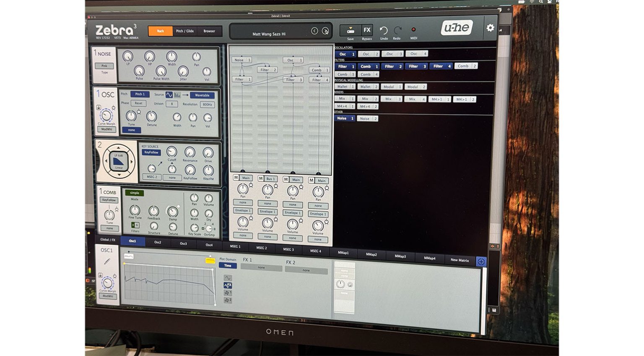
Task: Click the MIDI indicator dot in the toolbar
Action: click(413, 29)
